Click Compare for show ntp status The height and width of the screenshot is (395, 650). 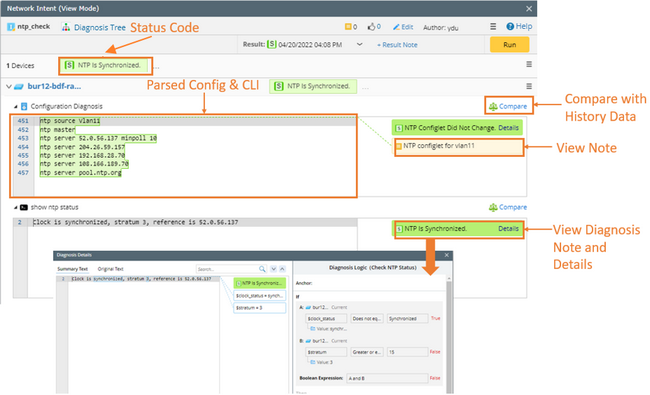click(x=508, y=207)
